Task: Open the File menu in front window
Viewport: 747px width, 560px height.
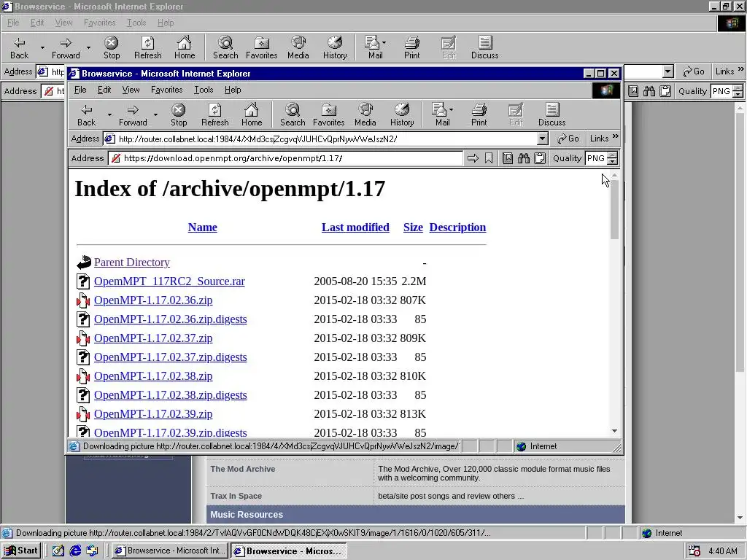Action: tap(80, 90)
